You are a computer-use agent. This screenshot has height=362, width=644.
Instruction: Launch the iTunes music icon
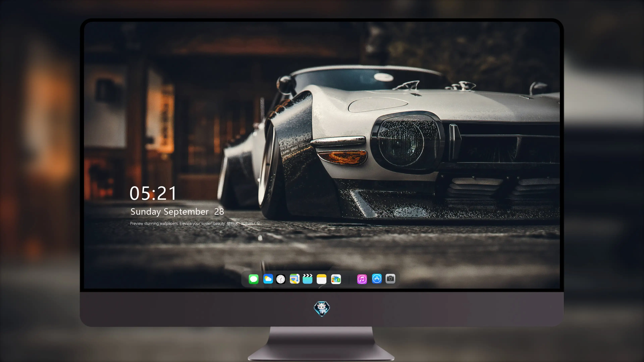[362, 279]
